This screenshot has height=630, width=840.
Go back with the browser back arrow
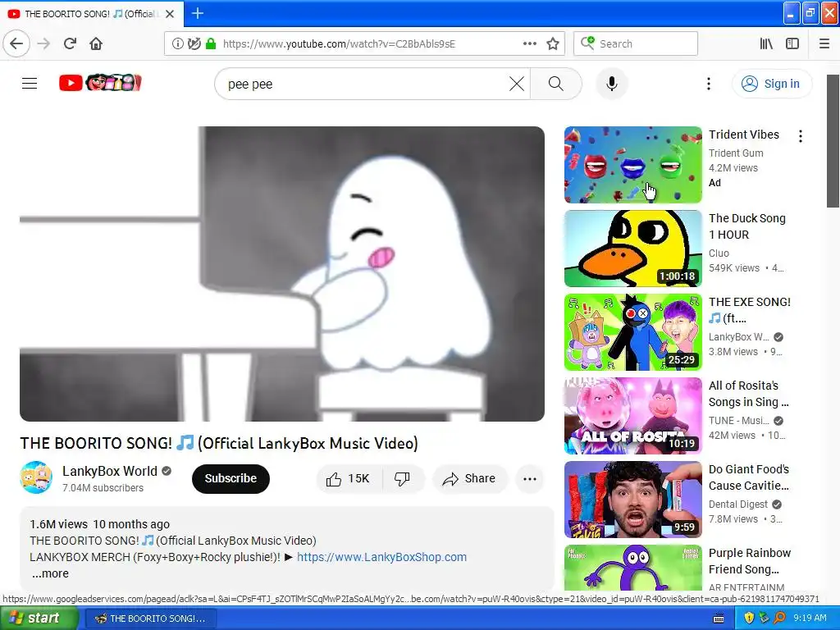pos(16,43)
